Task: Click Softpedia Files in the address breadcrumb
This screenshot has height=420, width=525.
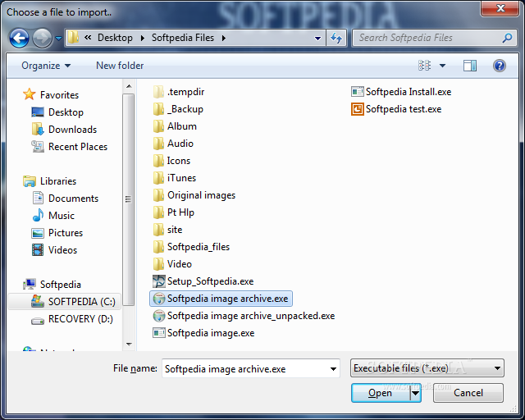Action: click(183, 38)
